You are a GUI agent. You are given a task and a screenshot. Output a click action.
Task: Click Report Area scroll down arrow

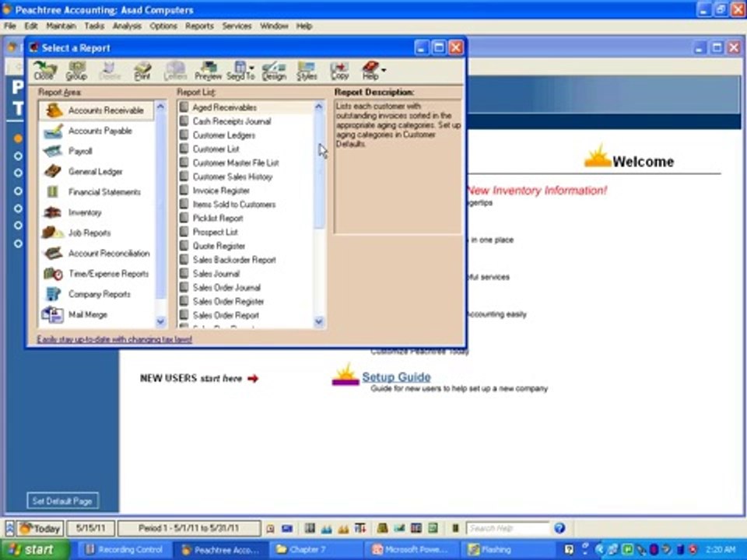tap(160, 322)
